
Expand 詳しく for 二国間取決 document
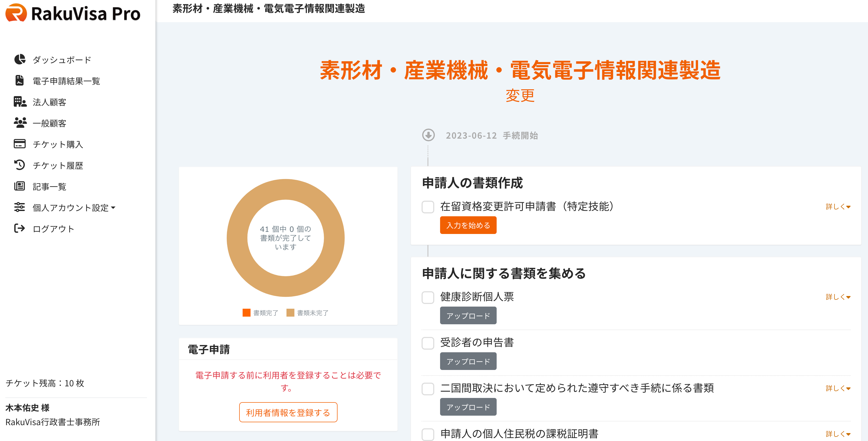tap(838, 388)
